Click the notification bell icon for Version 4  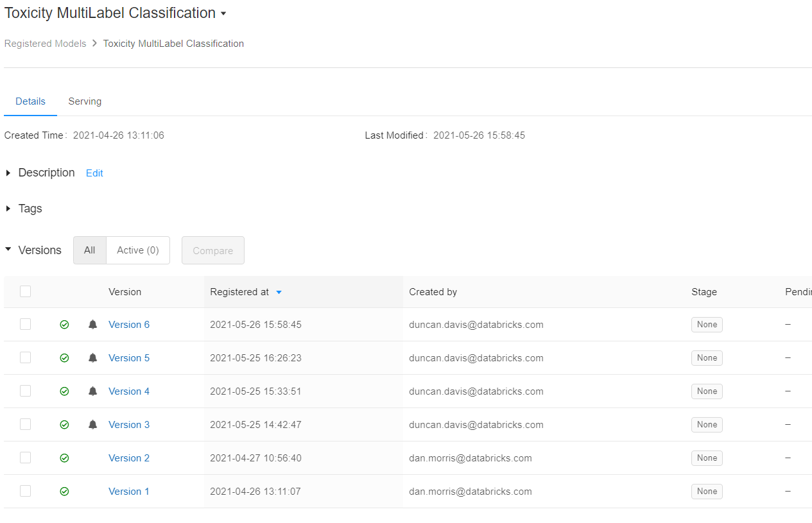(x=92, y=391)
